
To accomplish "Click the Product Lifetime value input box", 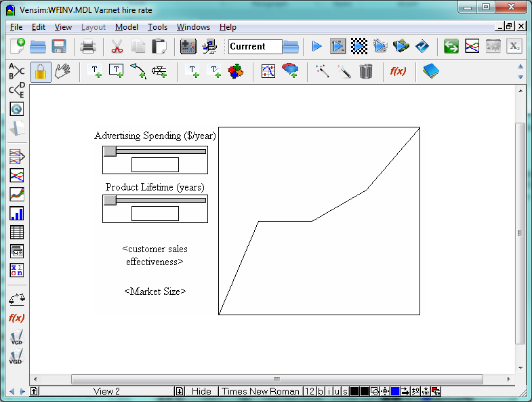I will [155, 214].
